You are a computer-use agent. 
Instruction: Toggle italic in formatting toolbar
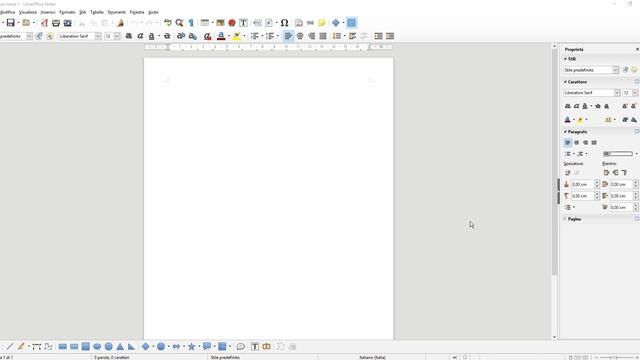[140, 36]
